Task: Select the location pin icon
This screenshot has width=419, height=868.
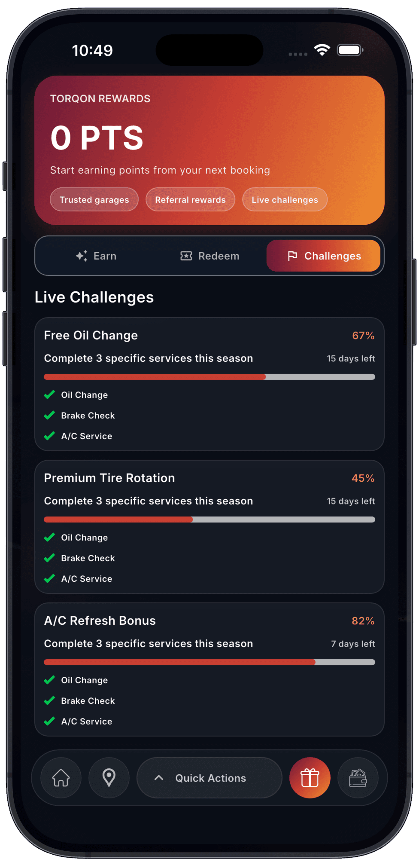Action: (x=109, y=778)
